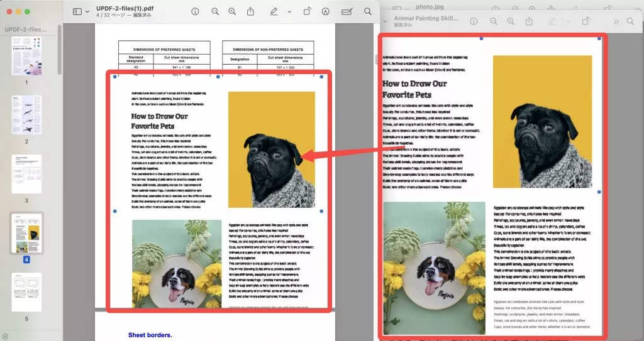
Task: Click 'DIMENSIONS OF NON-PREFERRED SHEETS' table header
Action: [x=268, y=49]
